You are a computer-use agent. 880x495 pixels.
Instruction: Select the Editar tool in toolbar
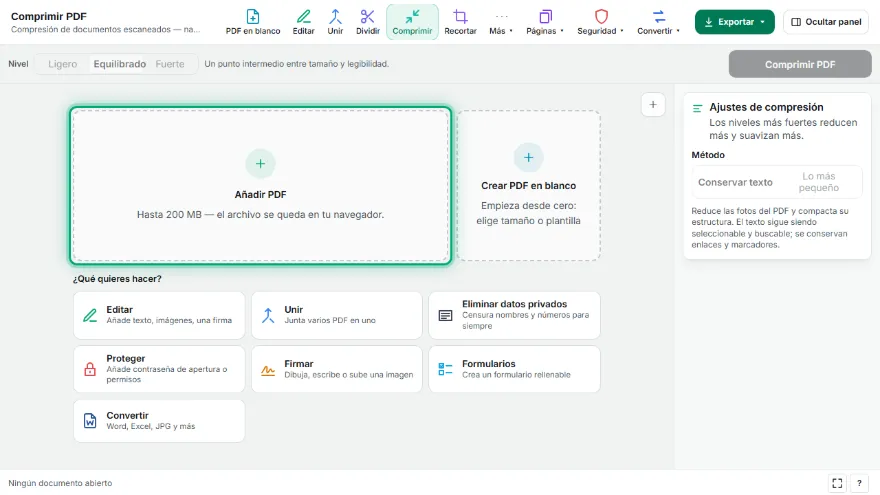click(x=303, y=22)
